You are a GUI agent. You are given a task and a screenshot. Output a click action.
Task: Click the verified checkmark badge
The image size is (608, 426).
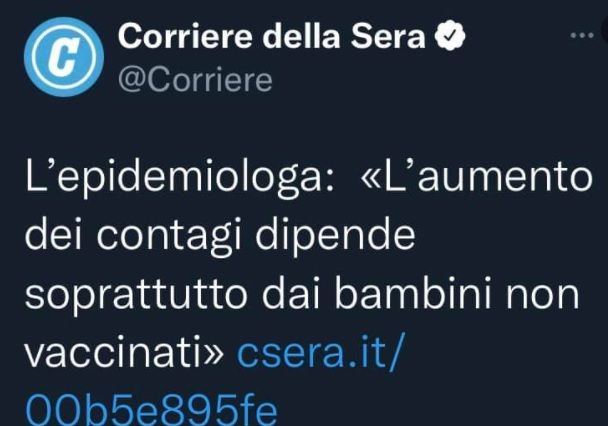point(449,36)
